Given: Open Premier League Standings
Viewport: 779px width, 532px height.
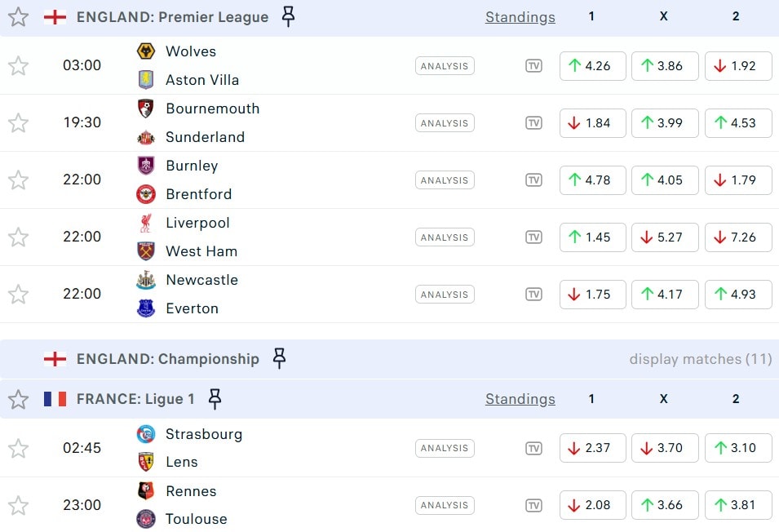Looking at the screenshot, I should point(520,17).
